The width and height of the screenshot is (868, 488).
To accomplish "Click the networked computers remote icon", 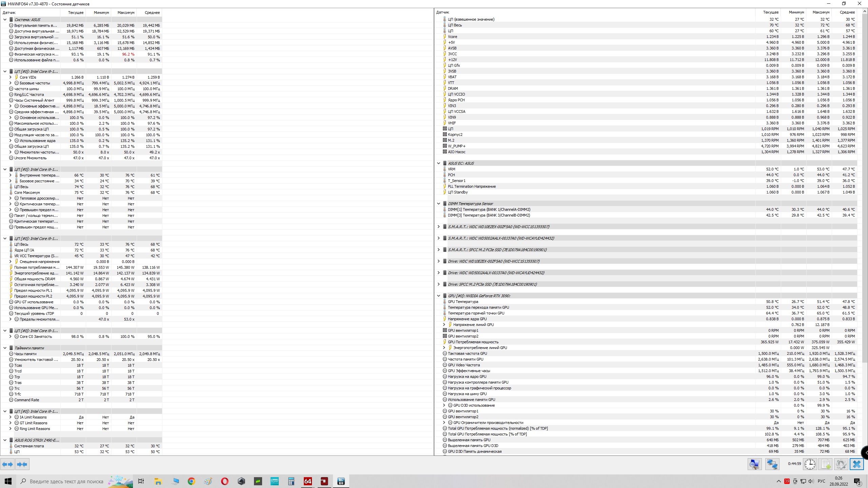I will (x=772, y=464).
